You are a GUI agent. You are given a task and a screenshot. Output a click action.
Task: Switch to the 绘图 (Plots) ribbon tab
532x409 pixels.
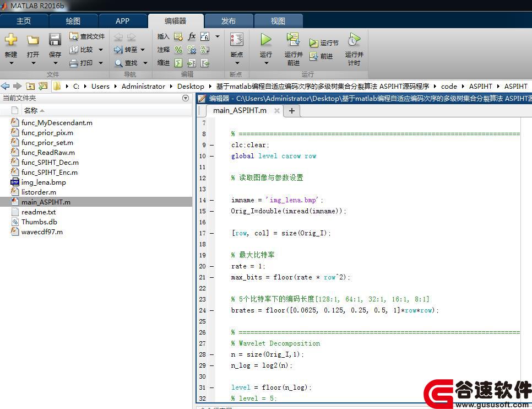click(73, 21)
